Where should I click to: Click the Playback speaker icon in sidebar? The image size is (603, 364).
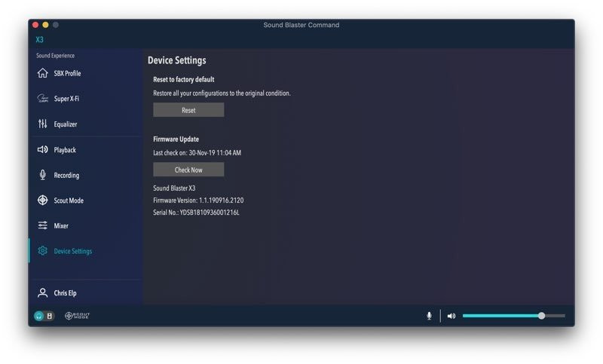(42, 150)
